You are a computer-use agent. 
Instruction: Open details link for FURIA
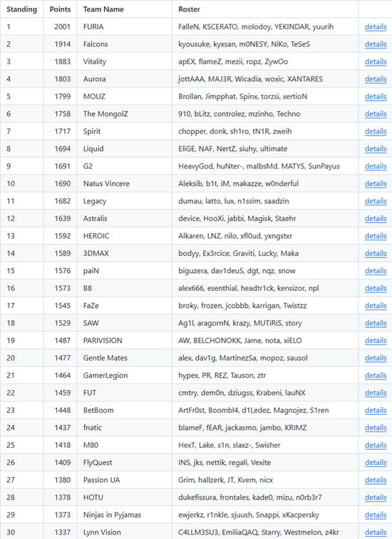point(376,27)
